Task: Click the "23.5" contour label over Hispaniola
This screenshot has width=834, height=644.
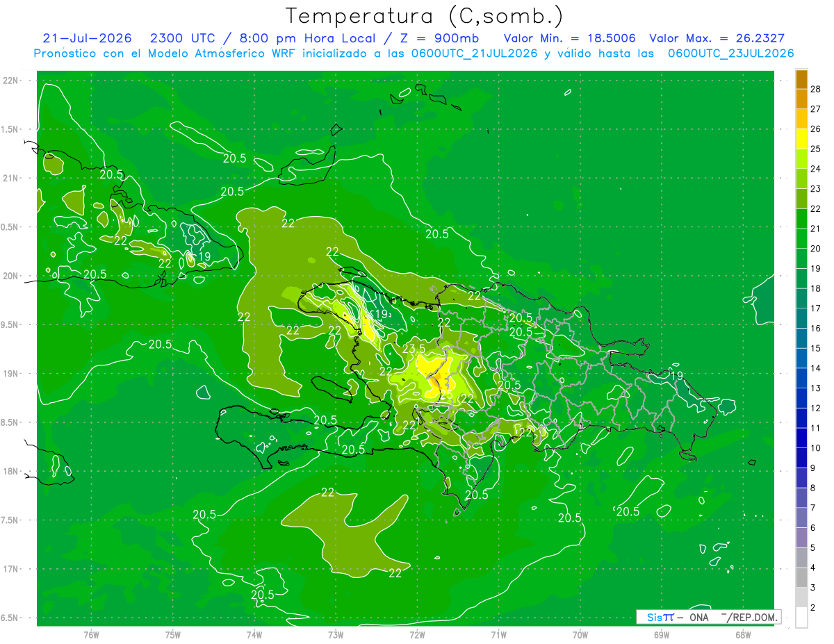Action: coord(414,349)
